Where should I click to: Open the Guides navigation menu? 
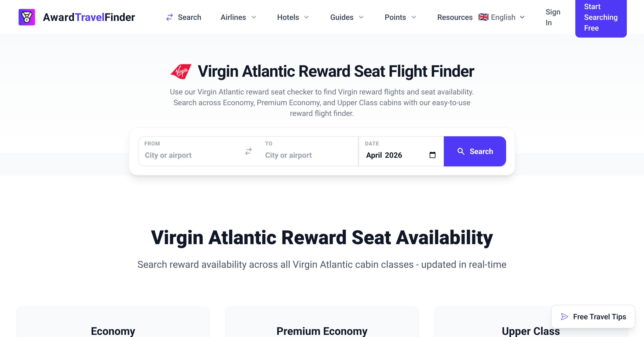347,17
